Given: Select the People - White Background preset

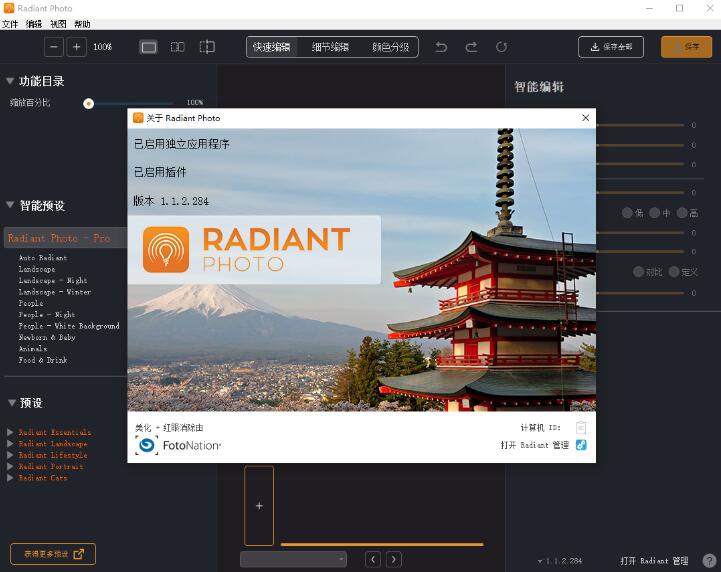Looking at the screenshot, I should (69, 326).
